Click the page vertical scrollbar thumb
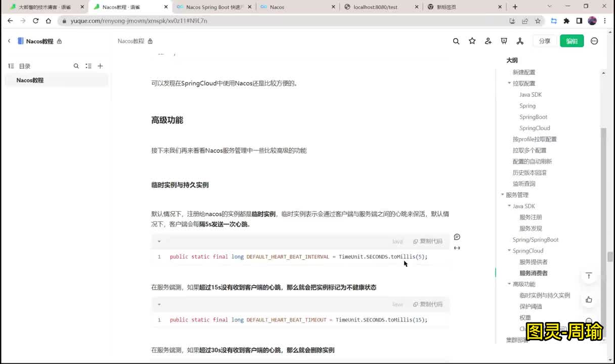This screenshot has width=615, height=364. (x=610, y=257)
